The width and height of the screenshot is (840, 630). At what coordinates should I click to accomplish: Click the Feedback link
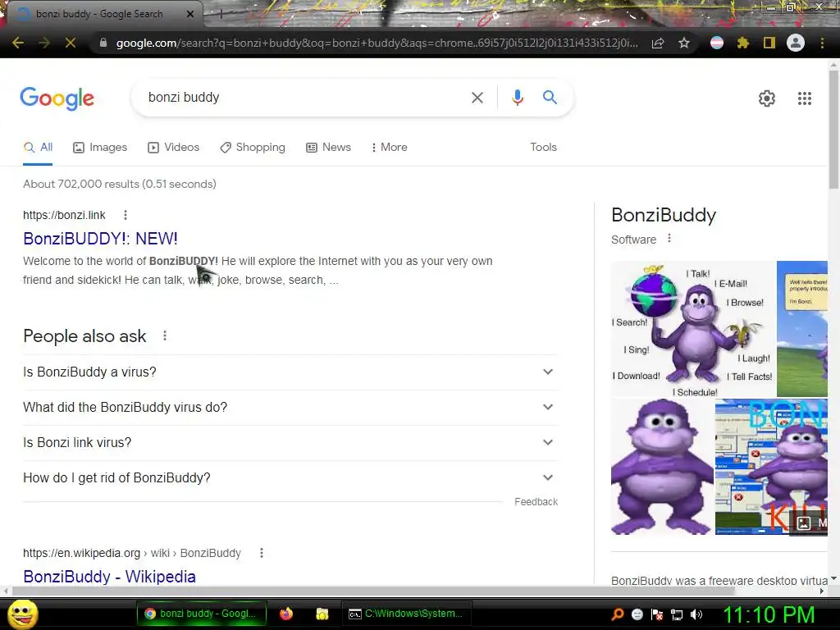click(x=536, y=502)
